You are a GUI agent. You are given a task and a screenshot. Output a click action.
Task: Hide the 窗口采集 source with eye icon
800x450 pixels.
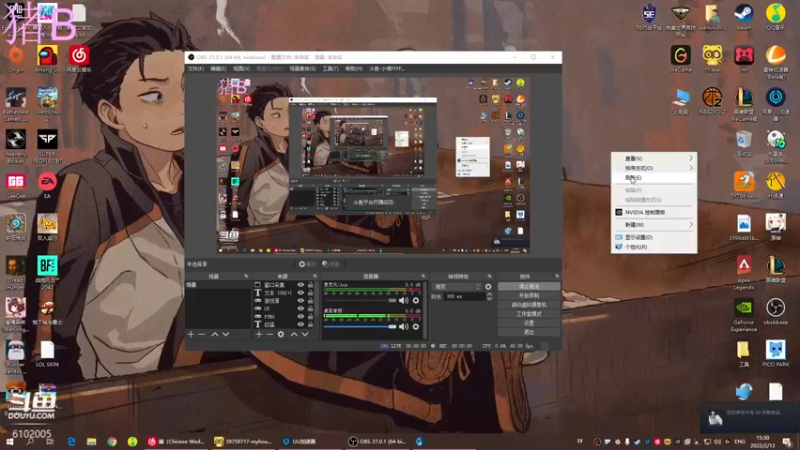tap(301, 285)
